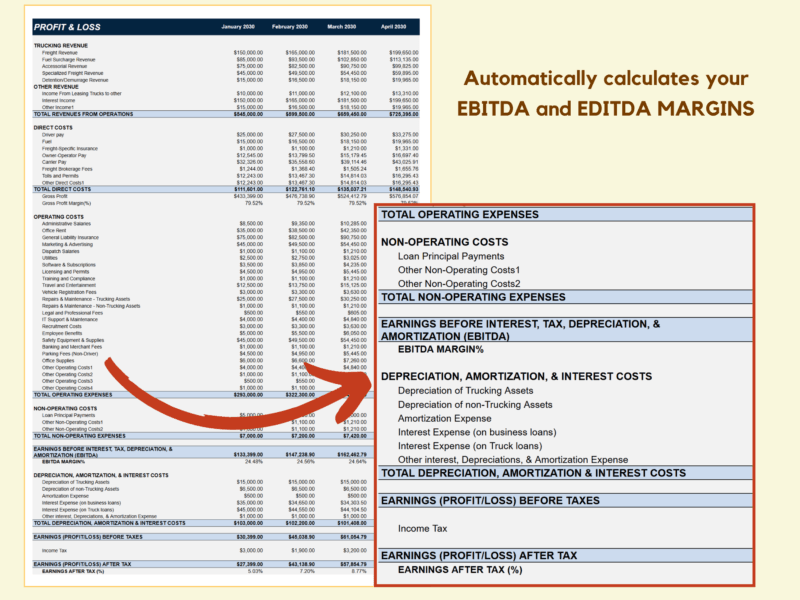800x600 pixels.
Task: Select the April 2030 column header
Action: tap(393, 27)
